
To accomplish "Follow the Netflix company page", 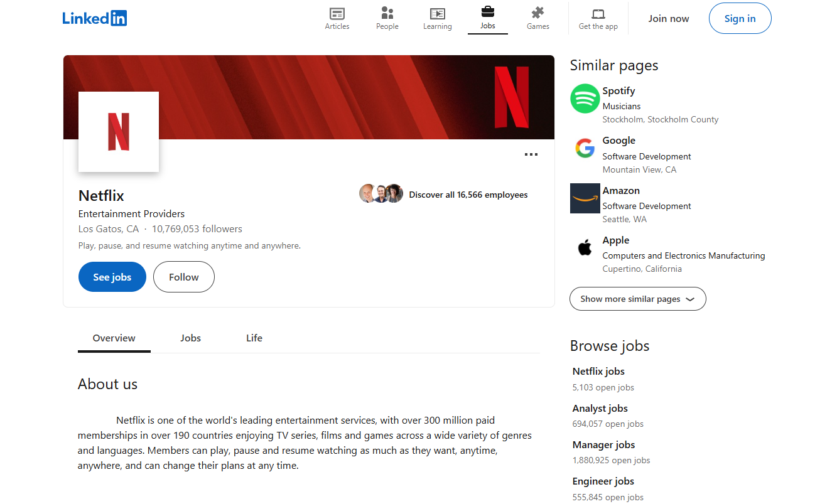I will click(183, 277).
